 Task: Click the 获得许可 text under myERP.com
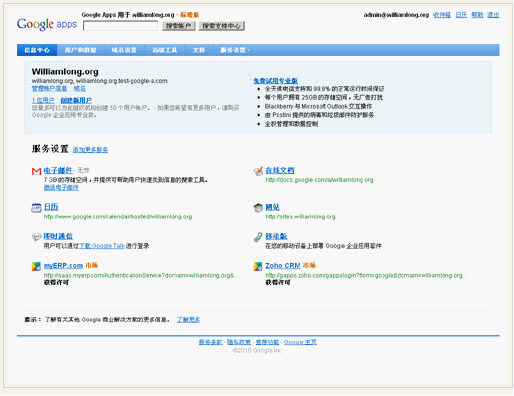56,282
